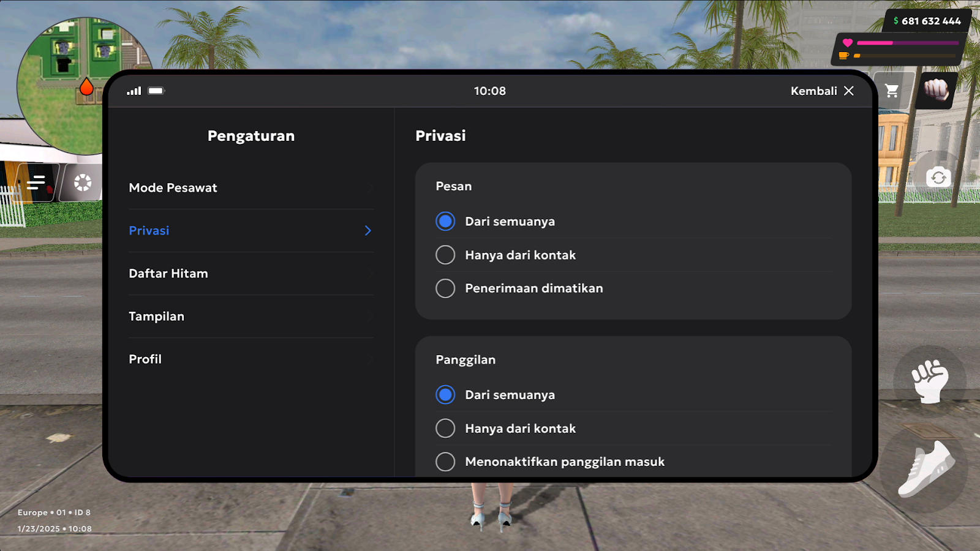Click the Privasi panel heading
The height and width of the screenshot is (551, 980).
click(440, 136)
